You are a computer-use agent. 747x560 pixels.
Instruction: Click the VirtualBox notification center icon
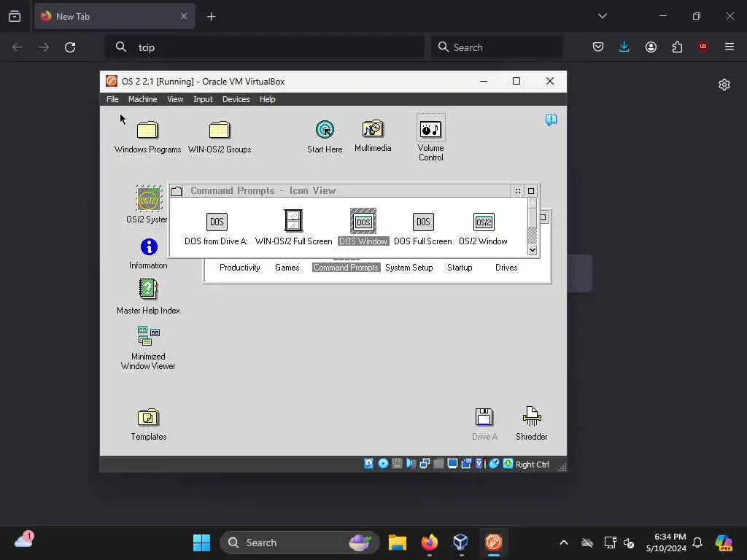[551, 120]
